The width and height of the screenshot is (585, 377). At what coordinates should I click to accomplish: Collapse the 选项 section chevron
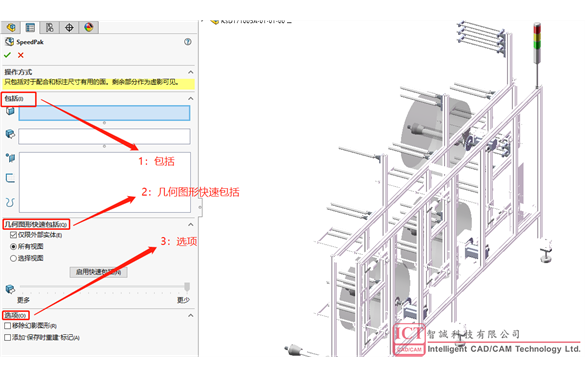[191, 315]
